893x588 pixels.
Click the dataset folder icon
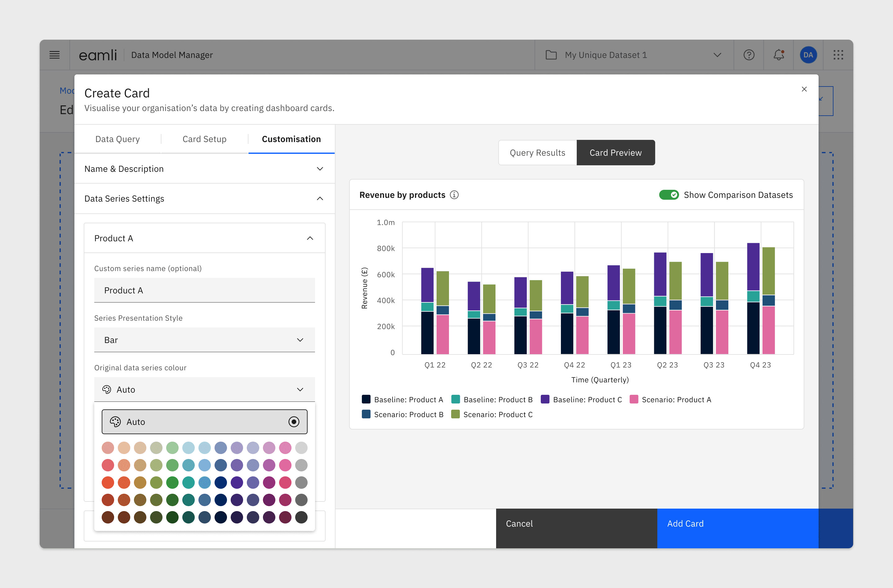(x=551, y=55)
